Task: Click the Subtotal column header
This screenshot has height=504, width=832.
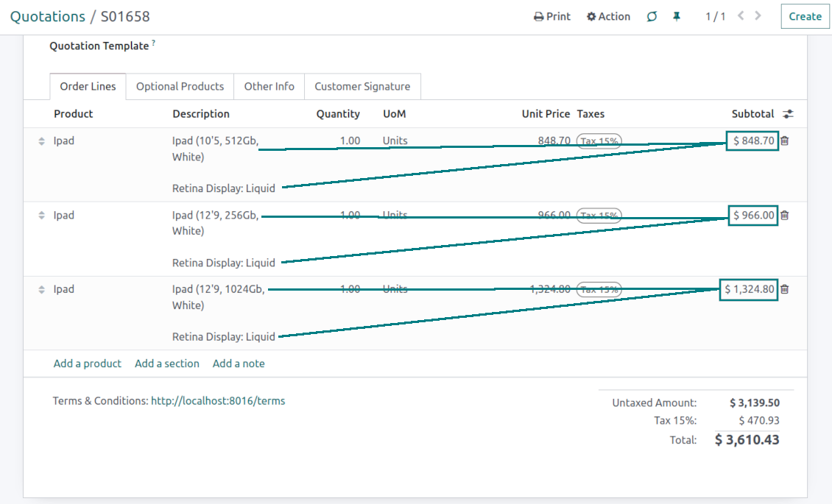Action: (x=752, y=114)
